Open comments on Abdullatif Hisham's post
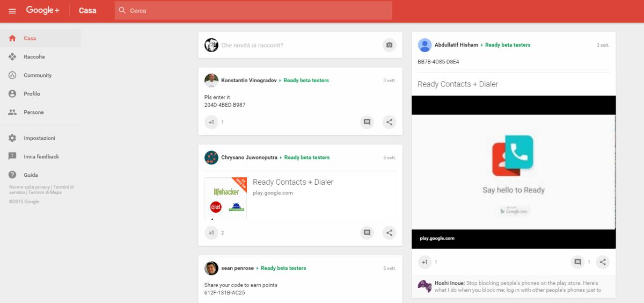Viewport: 644px width, 303px height. pyautogui.click(x=577, y=262)
